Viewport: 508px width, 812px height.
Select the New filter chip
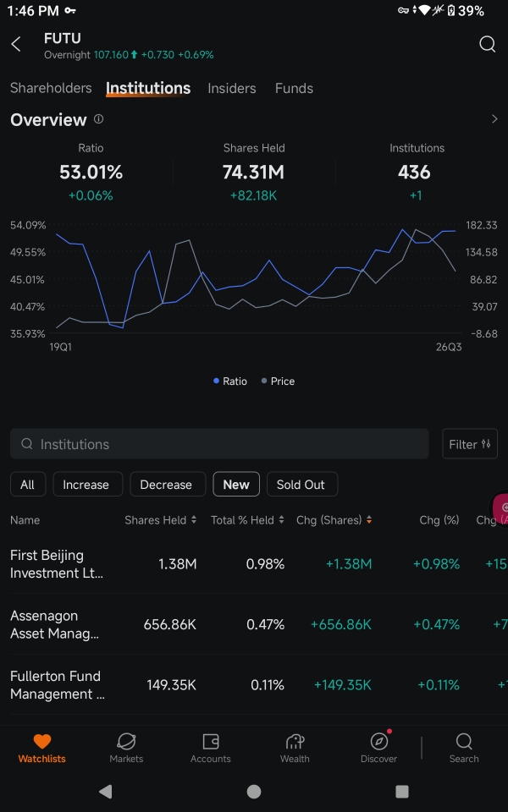click(x=236, y=484)
